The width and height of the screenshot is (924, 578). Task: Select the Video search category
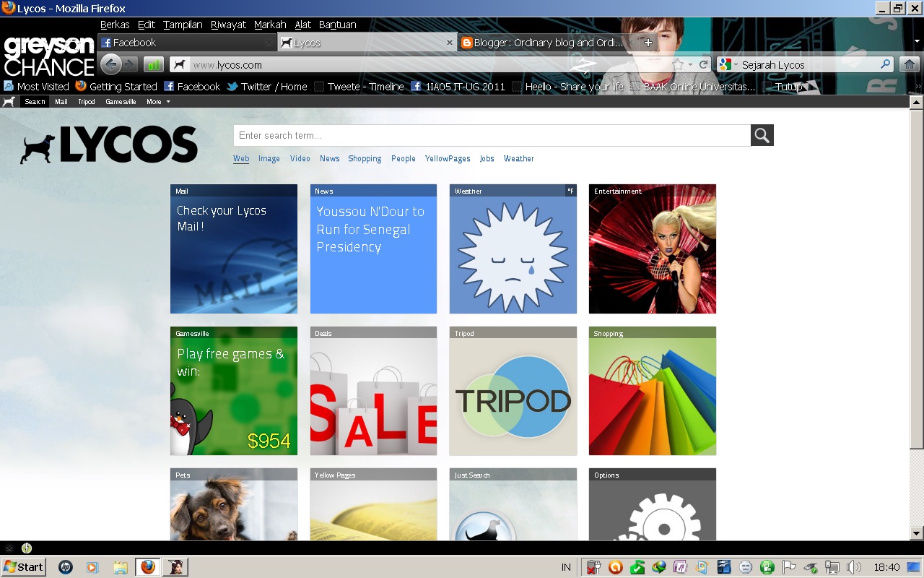300,159
